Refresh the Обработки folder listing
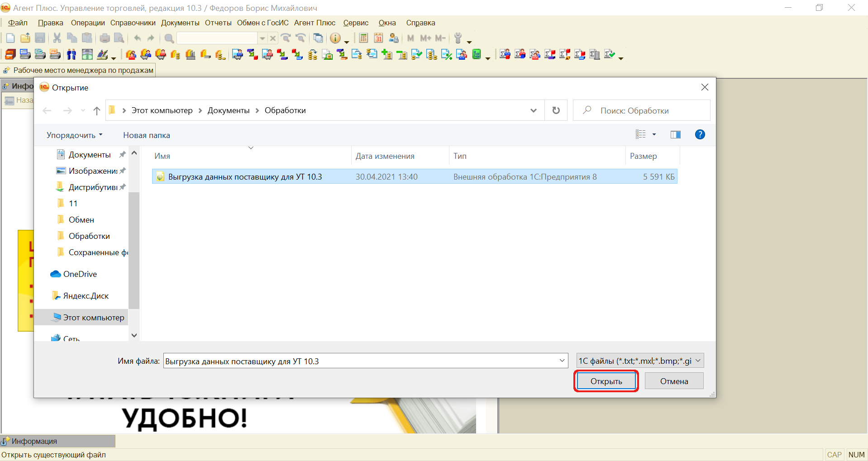 pos(556,110)
